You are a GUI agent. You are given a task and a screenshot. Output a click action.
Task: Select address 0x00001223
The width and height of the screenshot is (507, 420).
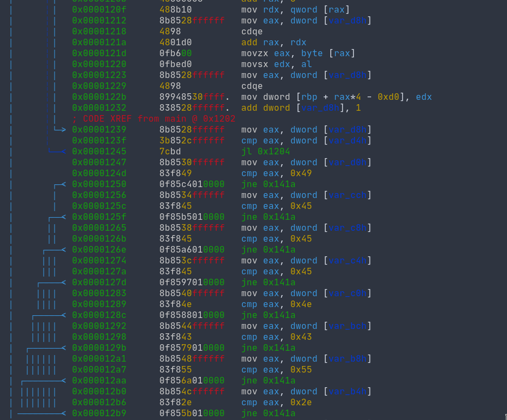click(99, 75)
